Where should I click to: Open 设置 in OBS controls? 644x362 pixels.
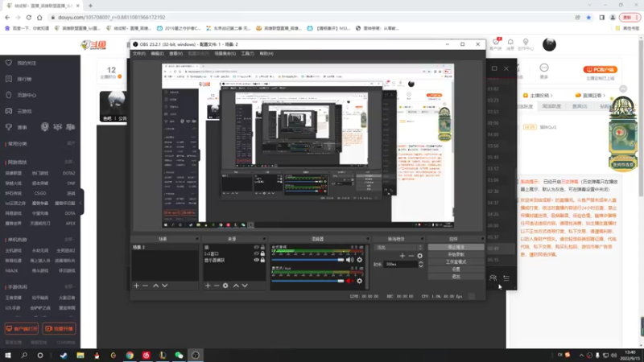[x=456, y=269]
